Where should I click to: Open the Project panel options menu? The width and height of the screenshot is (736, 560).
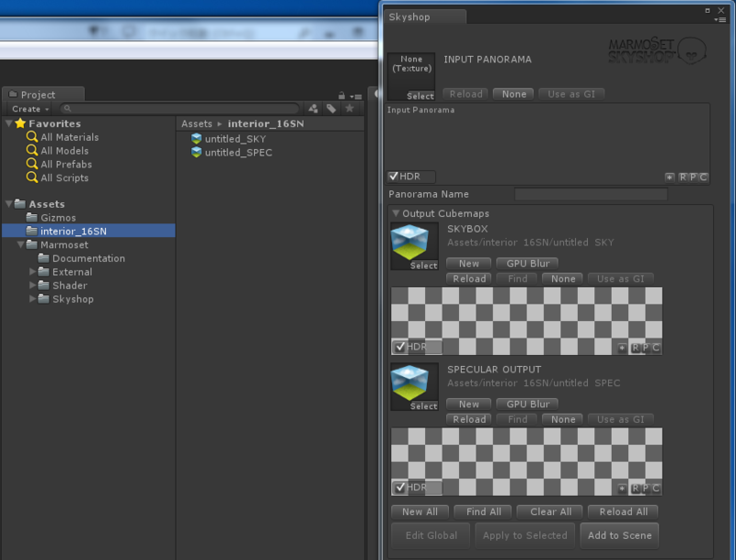click(356, 97)
